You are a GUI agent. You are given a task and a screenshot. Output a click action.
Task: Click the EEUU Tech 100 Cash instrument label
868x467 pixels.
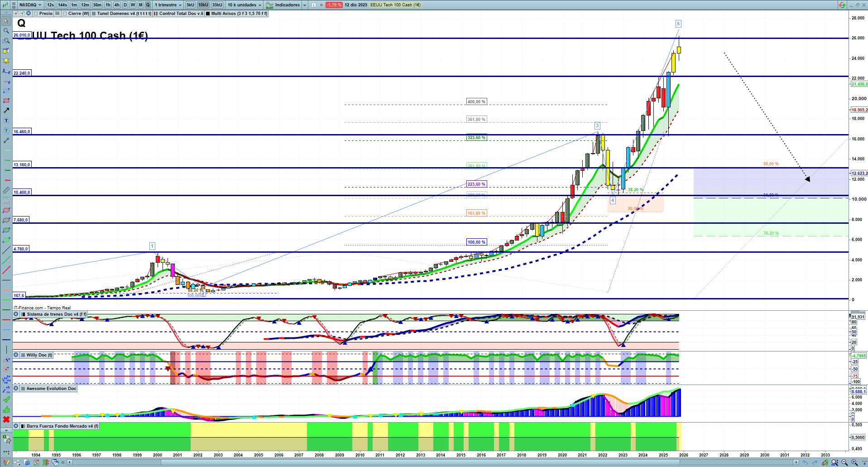[395, 5]
